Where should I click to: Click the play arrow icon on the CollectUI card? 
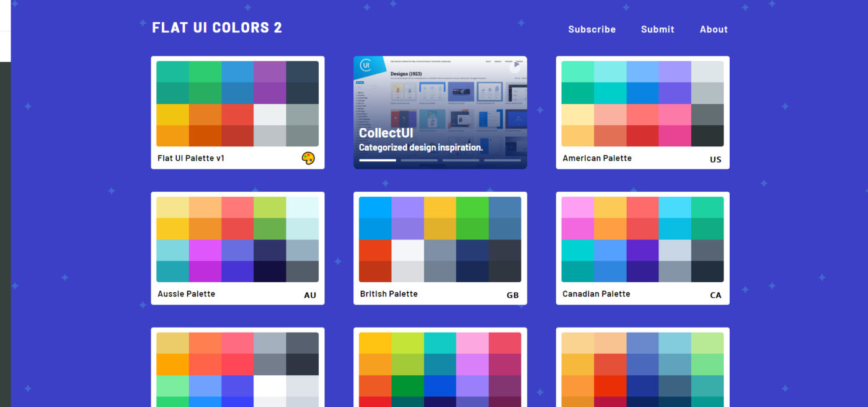point(517,63)
